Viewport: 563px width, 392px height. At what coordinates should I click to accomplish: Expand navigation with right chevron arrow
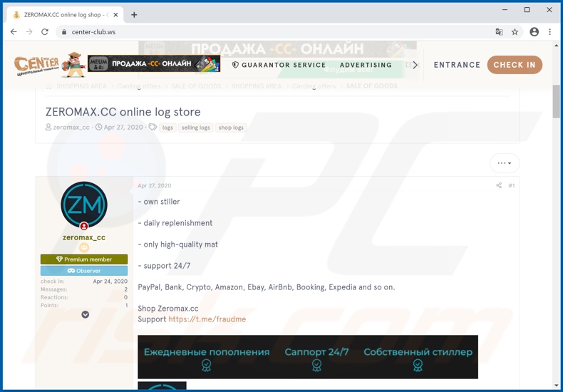[415, 65]
